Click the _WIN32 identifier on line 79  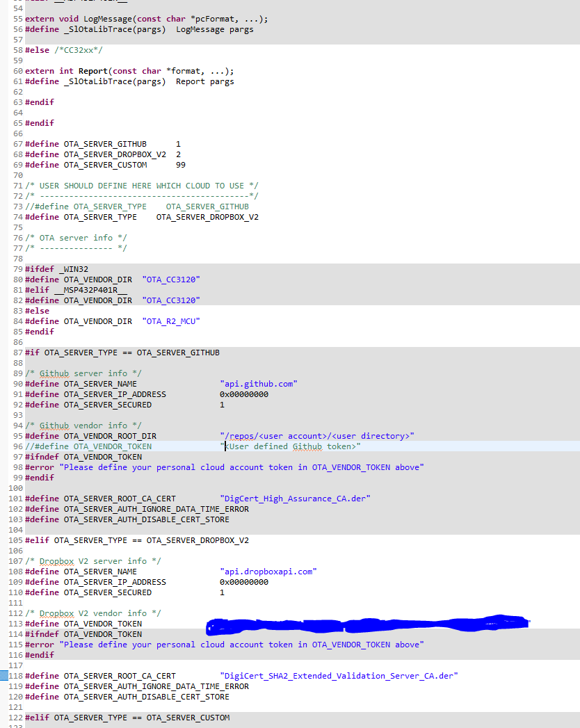74,269
